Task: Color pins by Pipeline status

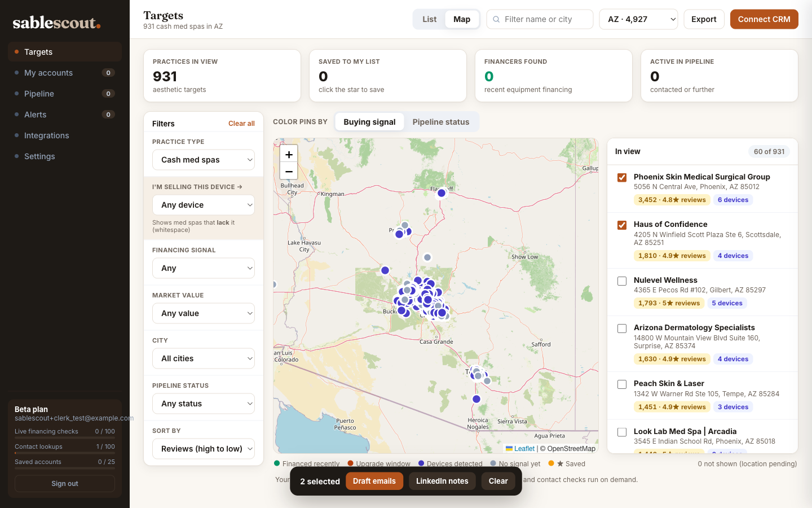Action: 441,122
